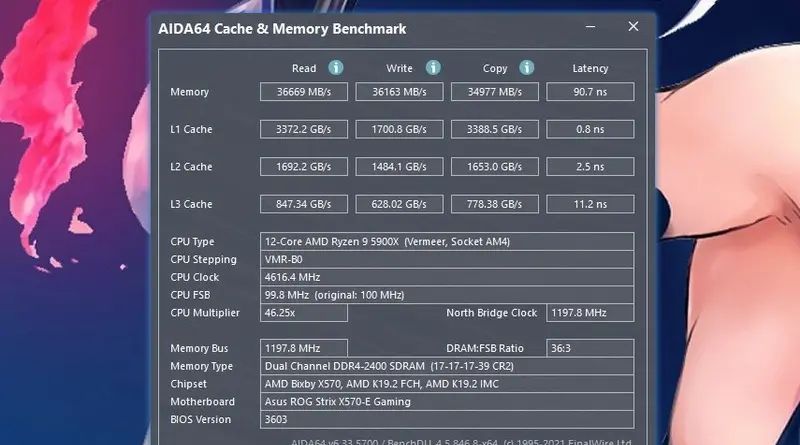Click the CPU Type label
The height and width of the screenshot is (445, 800).
pyautogui.click(x=192, y=241)
